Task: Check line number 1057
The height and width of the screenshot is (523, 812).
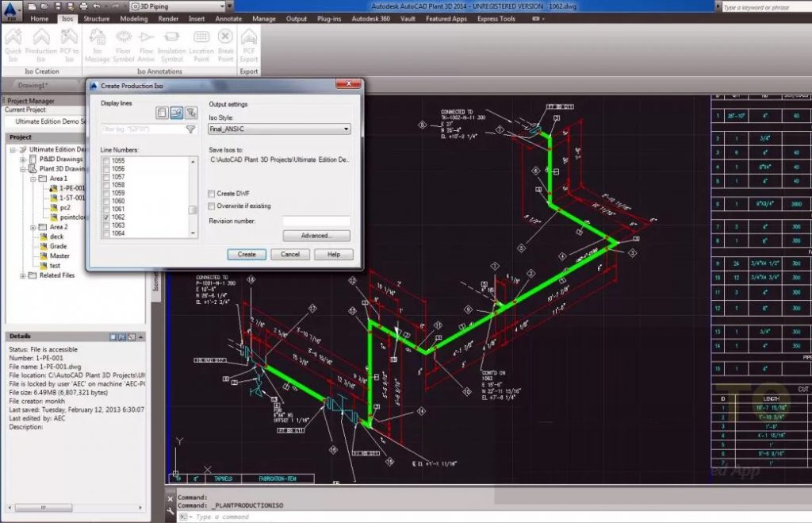Action: pos(106,177)
